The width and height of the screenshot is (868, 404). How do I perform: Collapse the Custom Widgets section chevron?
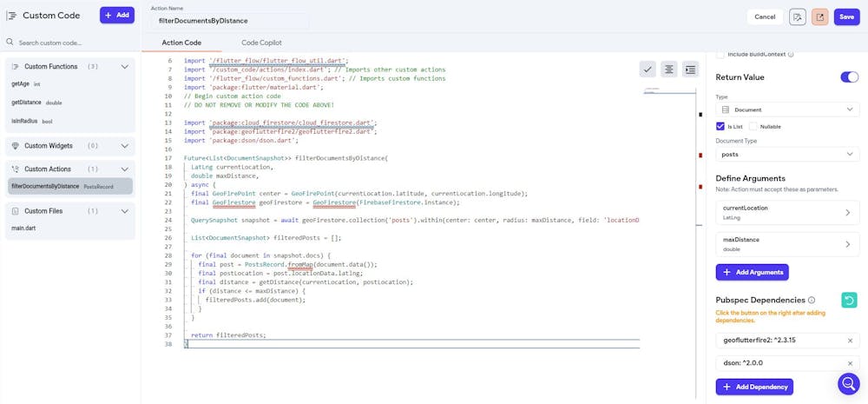click(124, 146)
